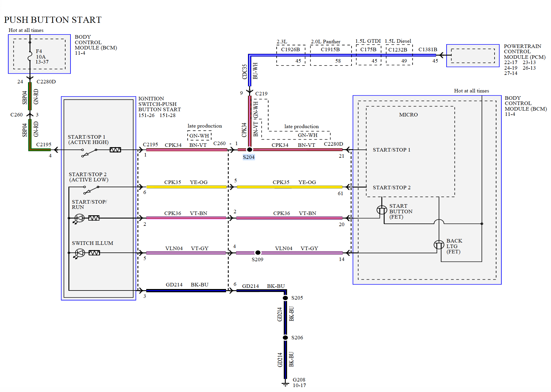Click the G208 ground symbol

[285, 384]
